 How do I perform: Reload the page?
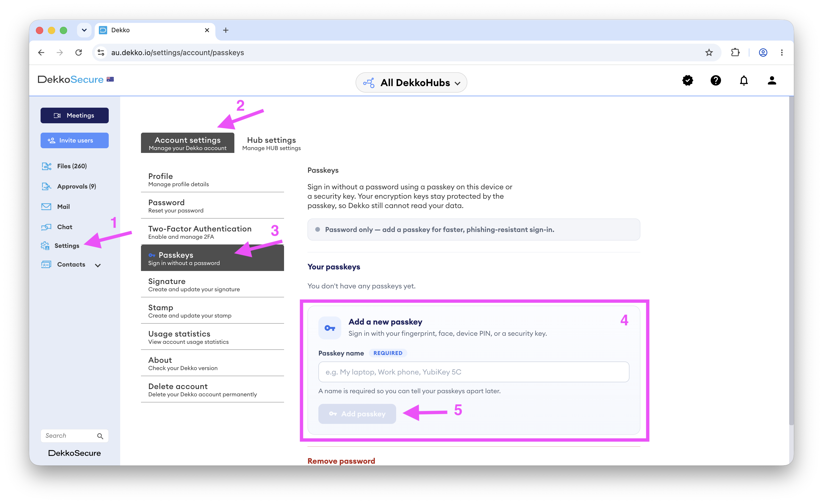pyautogui.click(x=79, y=53)
